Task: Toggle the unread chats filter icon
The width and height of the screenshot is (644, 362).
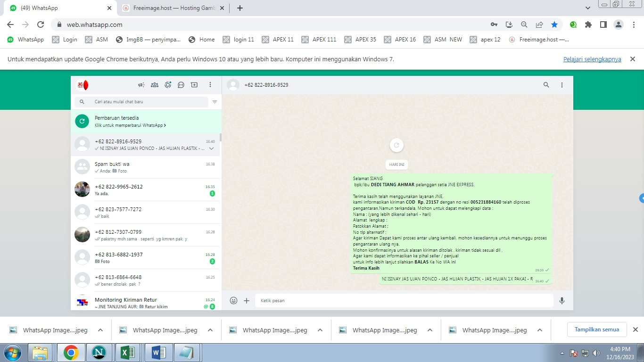Action: click(215, 102)
